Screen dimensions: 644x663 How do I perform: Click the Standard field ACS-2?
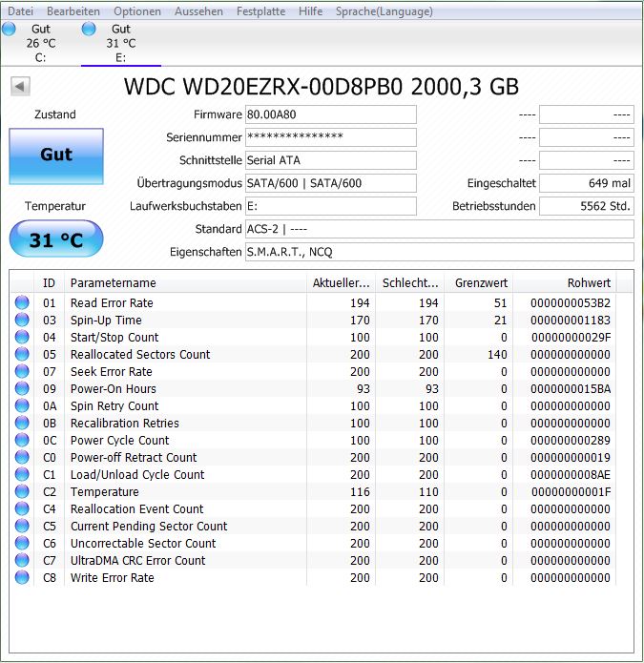439,229
